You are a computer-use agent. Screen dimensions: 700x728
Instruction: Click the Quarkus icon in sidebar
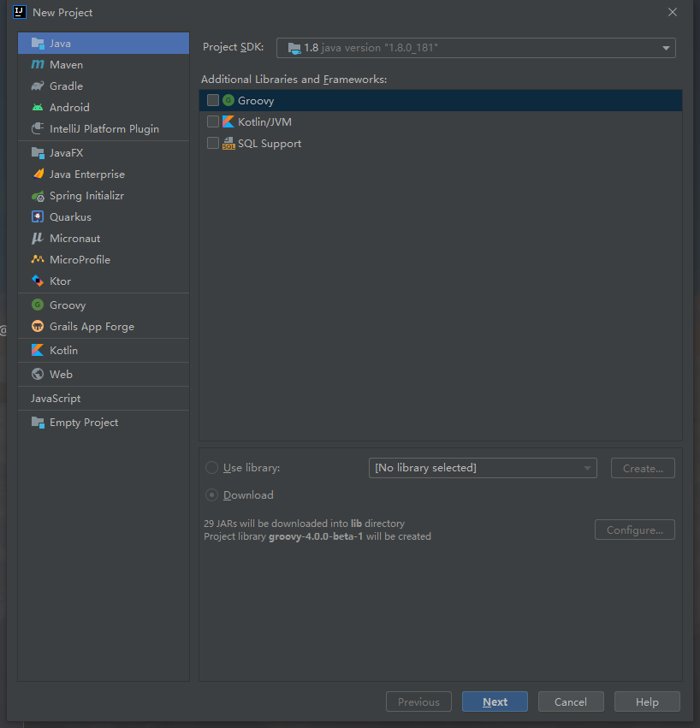tap(38, 216)
